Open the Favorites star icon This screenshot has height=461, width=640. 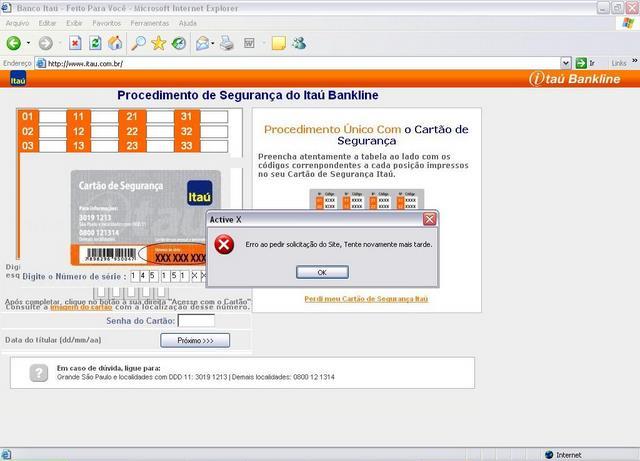click(158, 43)
